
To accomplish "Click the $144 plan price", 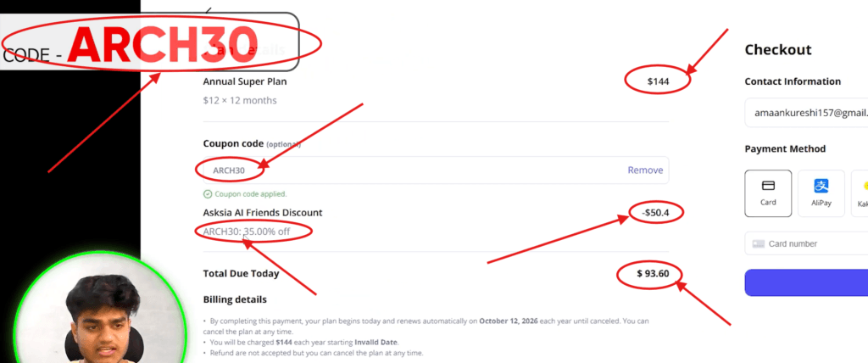I will click(x=658, y=81).
